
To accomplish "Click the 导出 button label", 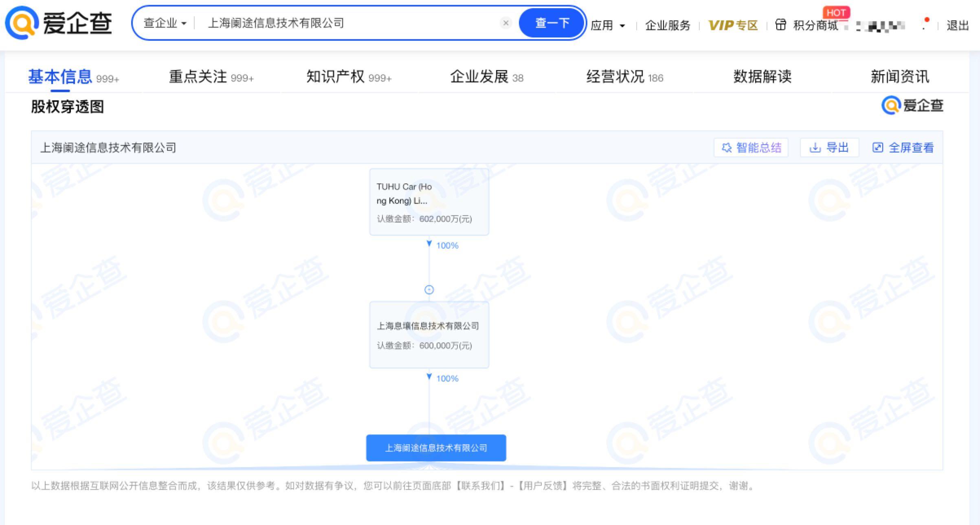I will click(837, 148).
